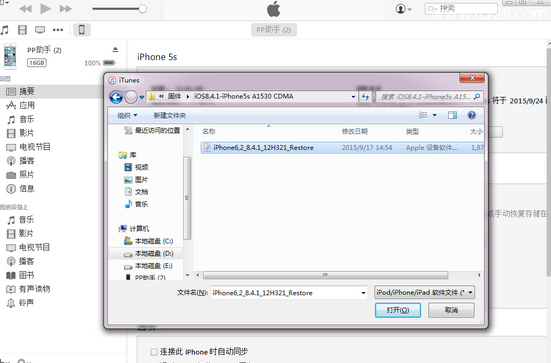
Task: Toggle the preview pane icon
Action: [x=453, y=115]
